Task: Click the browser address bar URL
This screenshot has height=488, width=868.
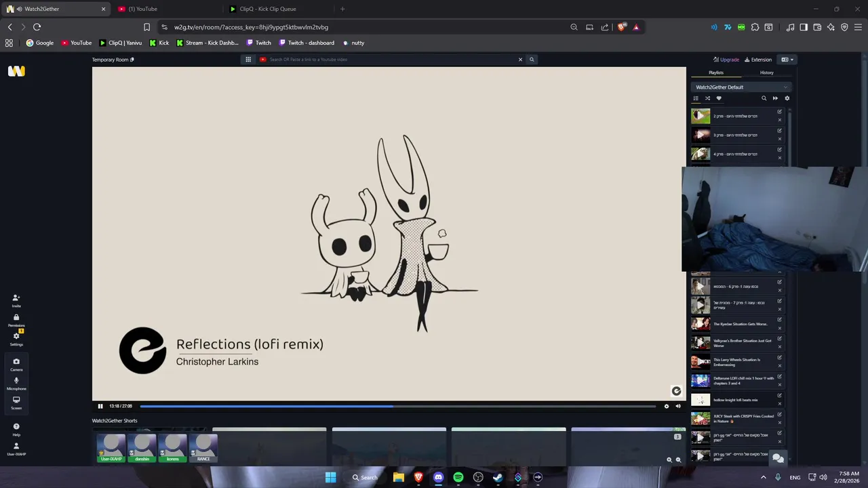Action: (x=251, y=27)
